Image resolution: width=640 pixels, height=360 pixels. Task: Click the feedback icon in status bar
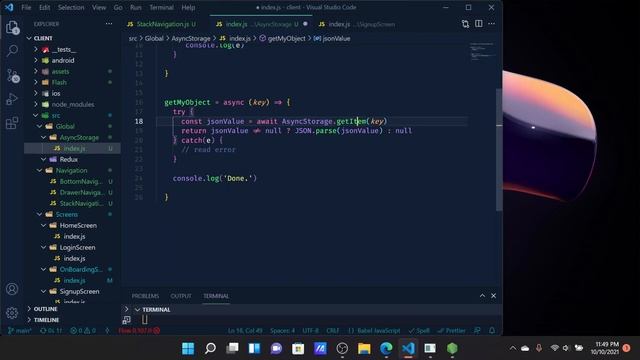(x=477, y=331)
